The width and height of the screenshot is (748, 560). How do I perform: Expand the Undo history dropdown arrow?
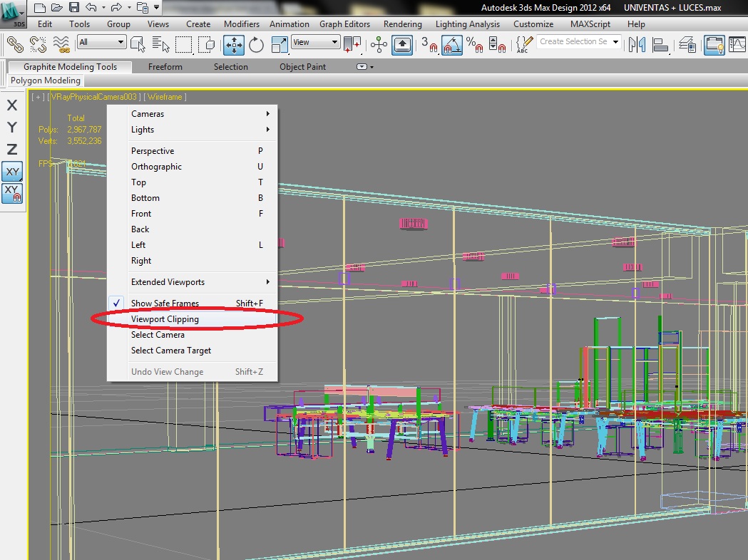(x=103, y=7)
